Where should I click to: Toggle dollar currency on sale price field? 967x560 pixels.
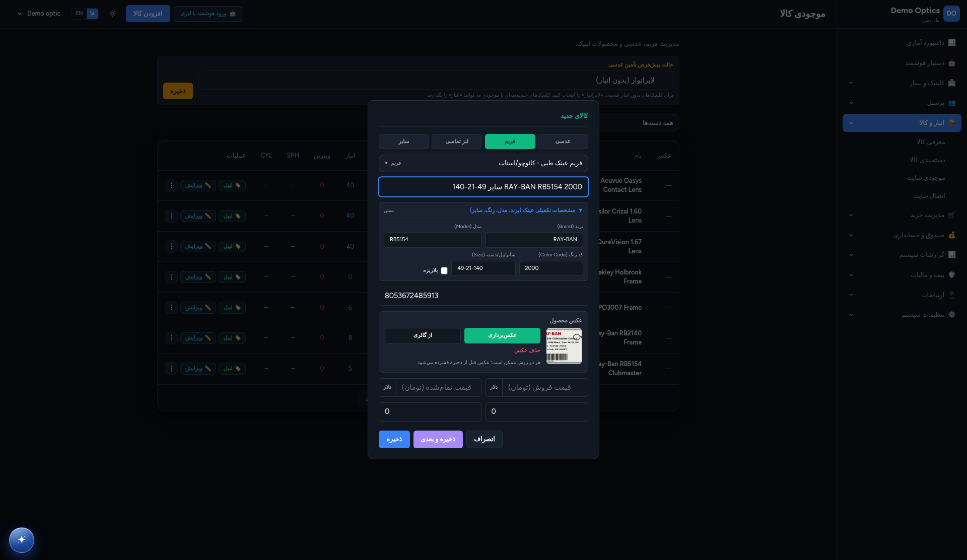(x=494, y=387)
